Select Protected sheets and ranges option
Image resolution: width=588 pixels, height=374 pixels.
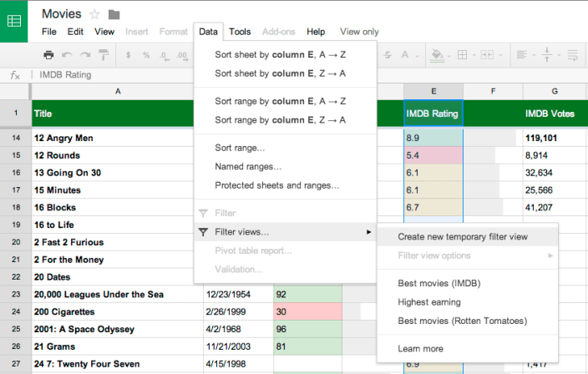coord(276,185)
